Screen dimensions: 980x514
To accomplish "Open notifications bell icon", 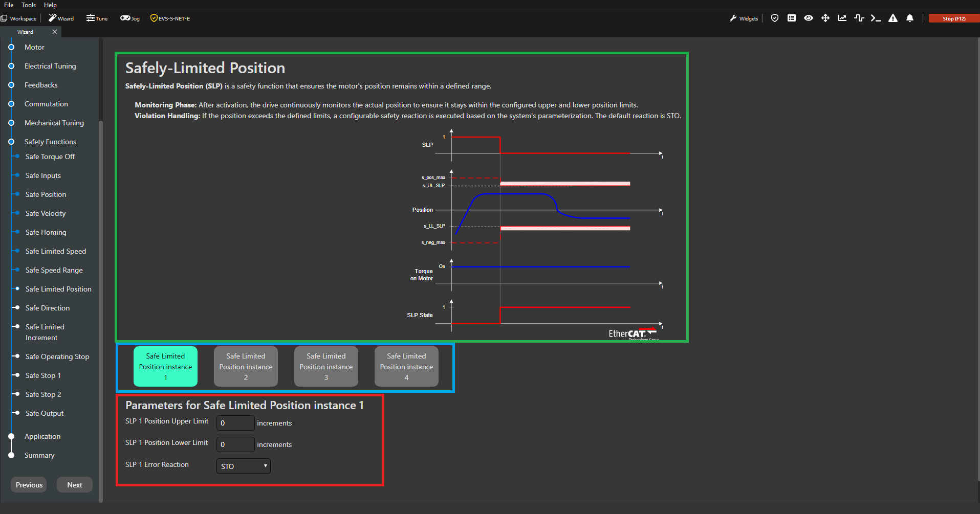I will pyautogui.click(x=910, y=18).
